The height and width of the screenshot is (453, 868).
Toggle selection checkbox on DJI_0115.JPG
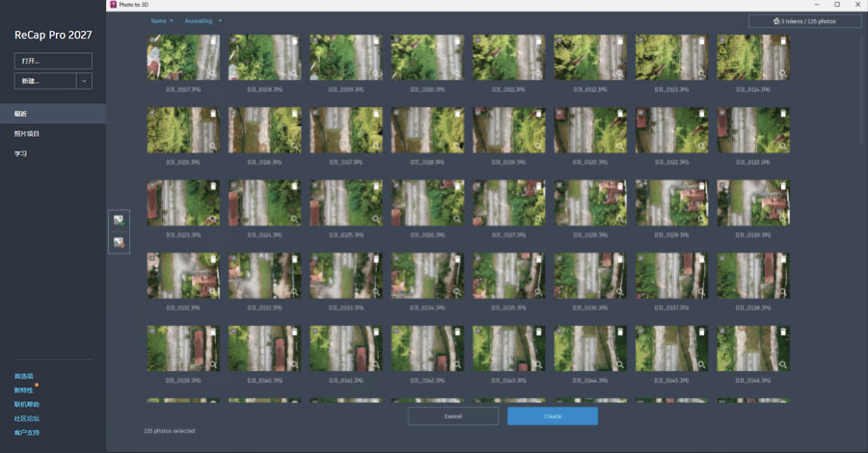coord(151,113)
